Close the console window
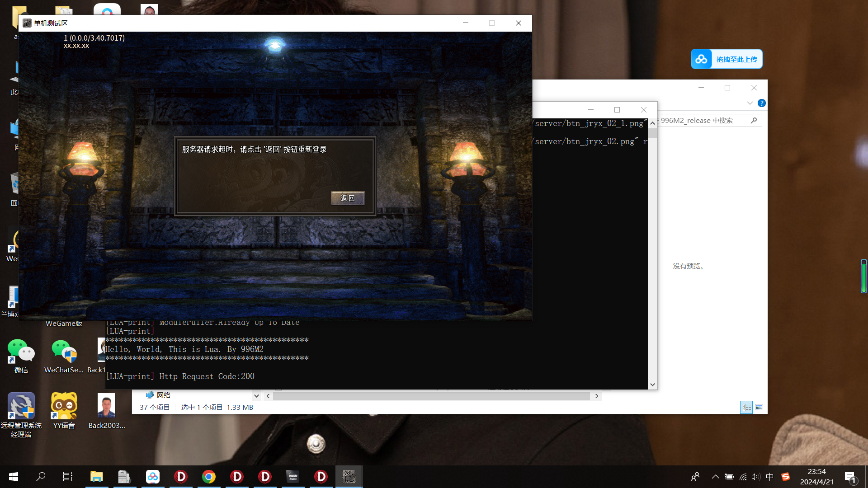Screen dimensions: 868x488 644,110
